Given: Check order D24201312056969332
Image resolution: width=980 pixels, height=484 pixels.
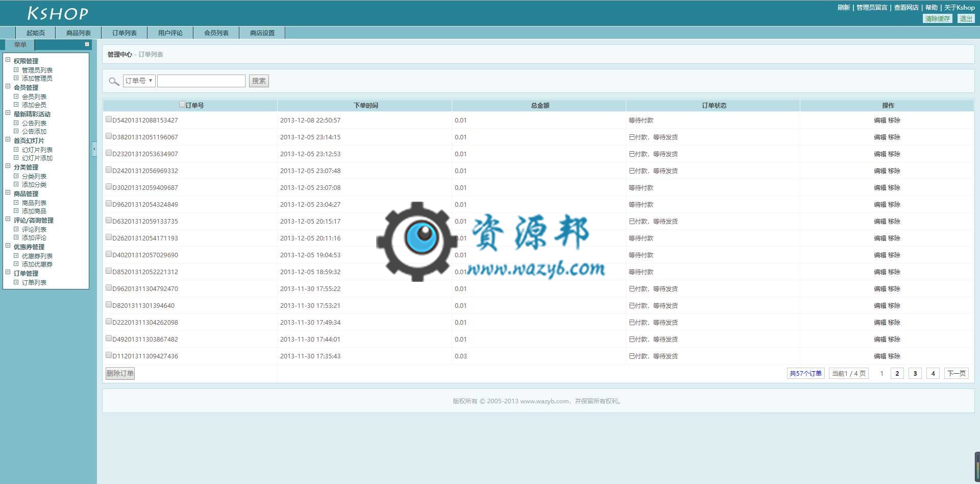Looking at the screenshot, I should [x=109, y=170].
